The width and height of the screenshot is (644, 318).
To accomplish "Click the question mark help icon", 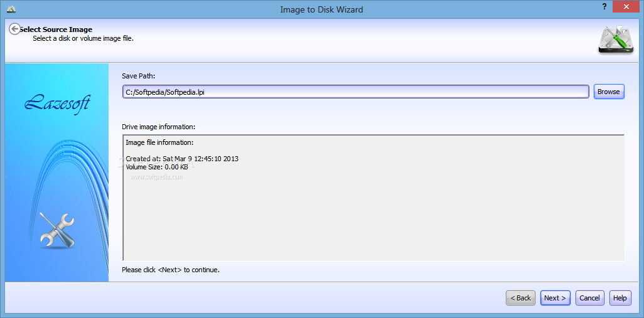I will click(x=604, y=6).
